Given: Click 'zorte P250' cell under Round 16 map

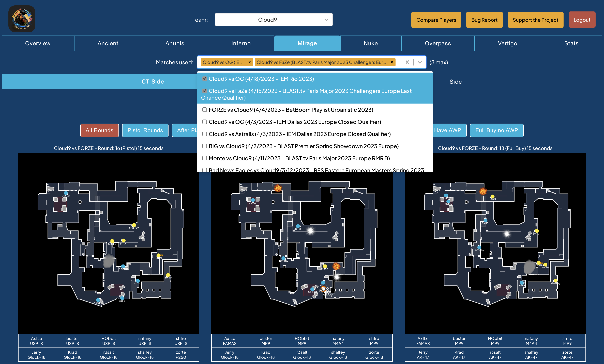Looking at the screenshot, I should pos(181,354).
